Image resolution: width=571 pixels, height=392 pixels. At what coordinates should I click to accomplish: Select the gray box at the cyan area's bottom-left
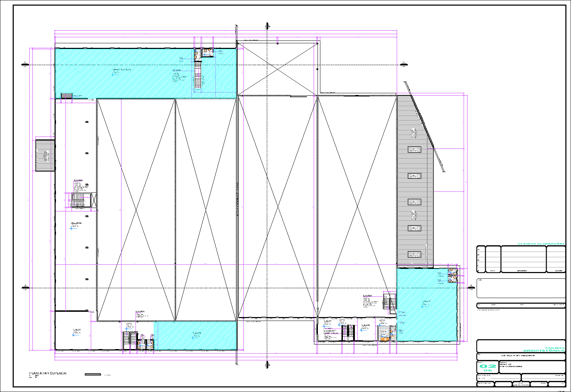tap(67, 95)
